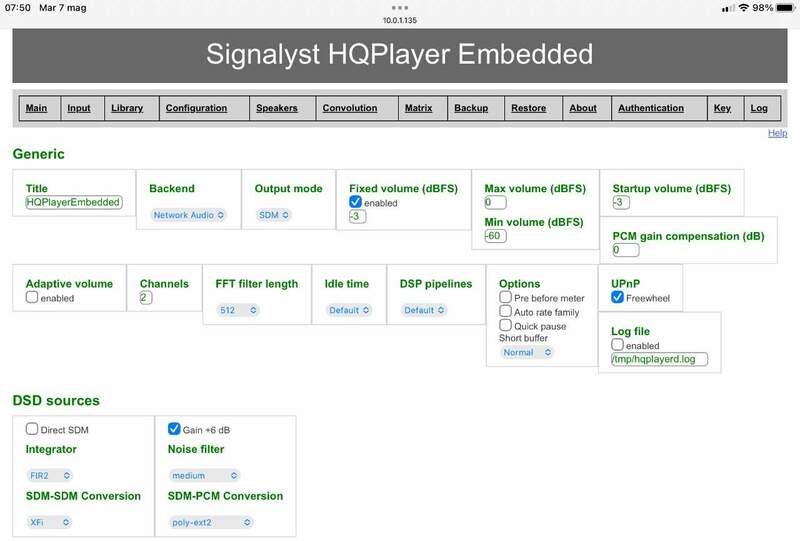
Task: Click the PCM gain compensation field
Action: [x=626, y=250]
